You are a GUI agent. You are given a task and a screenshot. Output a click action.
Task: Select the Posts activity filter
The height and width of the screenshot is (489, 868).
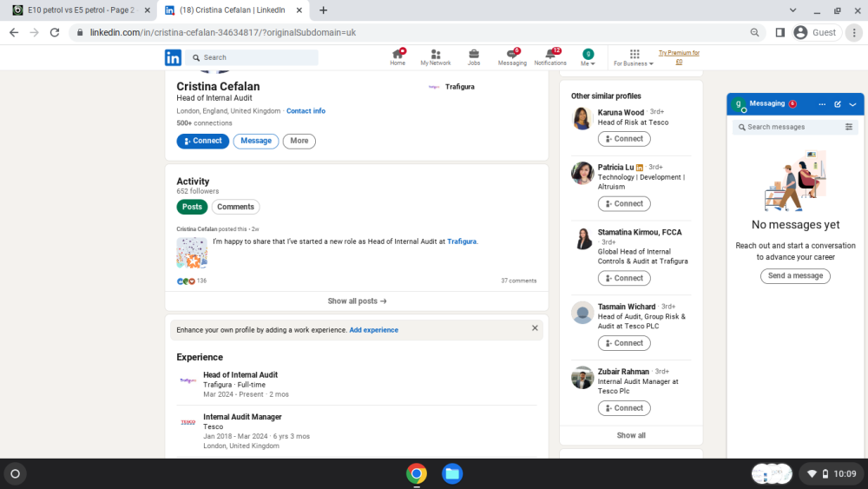tap(192, 207)
